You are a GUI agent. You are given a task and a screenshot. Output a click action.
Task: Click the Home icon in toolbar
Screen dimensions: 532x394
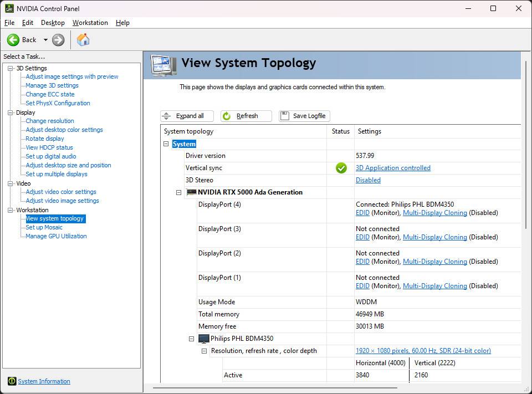(x=83, y=40)
